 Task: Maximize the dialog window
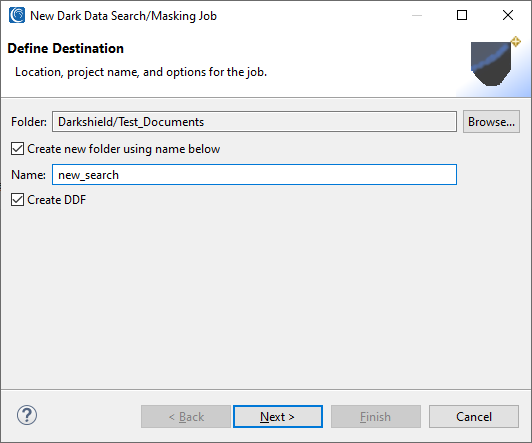tap(462, 15)
